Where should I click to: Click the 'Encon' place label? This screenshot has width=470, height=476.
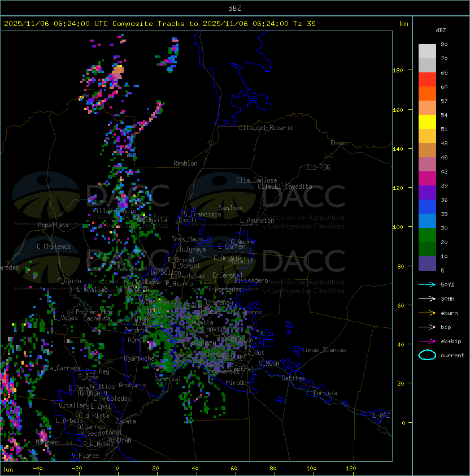[339, 143]
